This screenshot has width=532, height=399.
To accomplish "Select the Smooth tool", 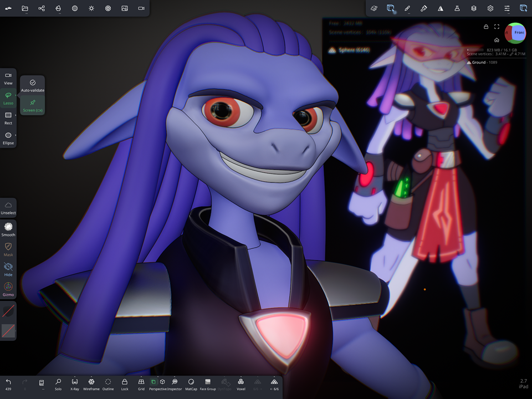I will tap(8, 229).
